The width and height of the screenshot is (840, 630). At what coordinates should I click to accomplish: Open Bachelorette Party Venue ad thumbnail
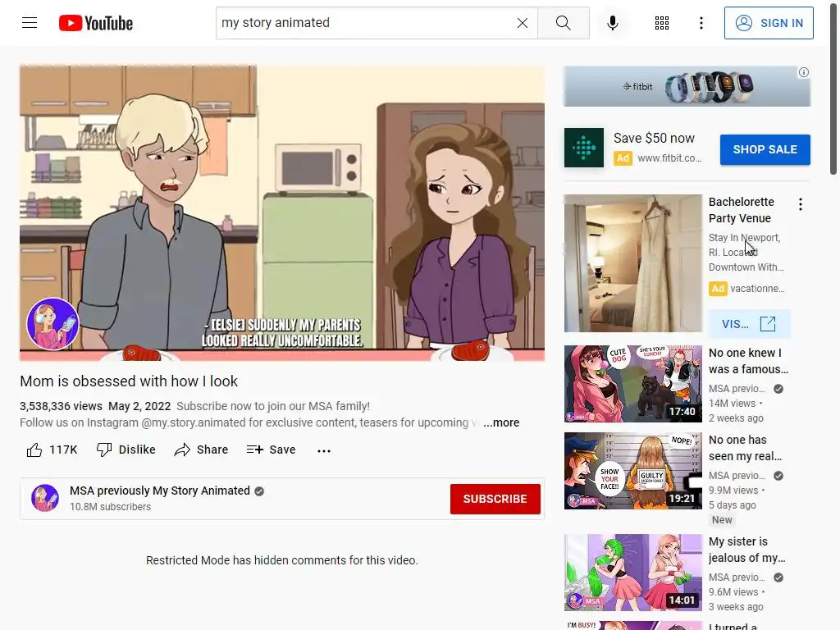click(x=632, y=263)
